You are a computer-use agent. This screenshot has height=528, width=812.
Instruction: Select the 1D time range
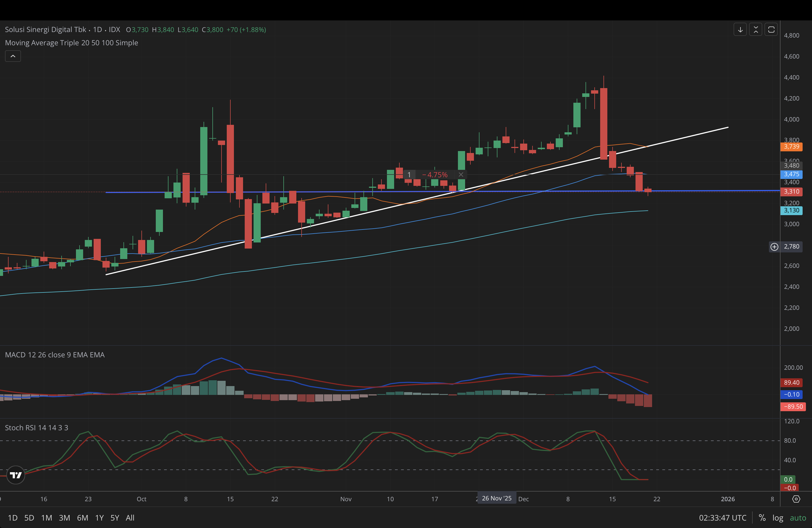click(x=13, y=518)
